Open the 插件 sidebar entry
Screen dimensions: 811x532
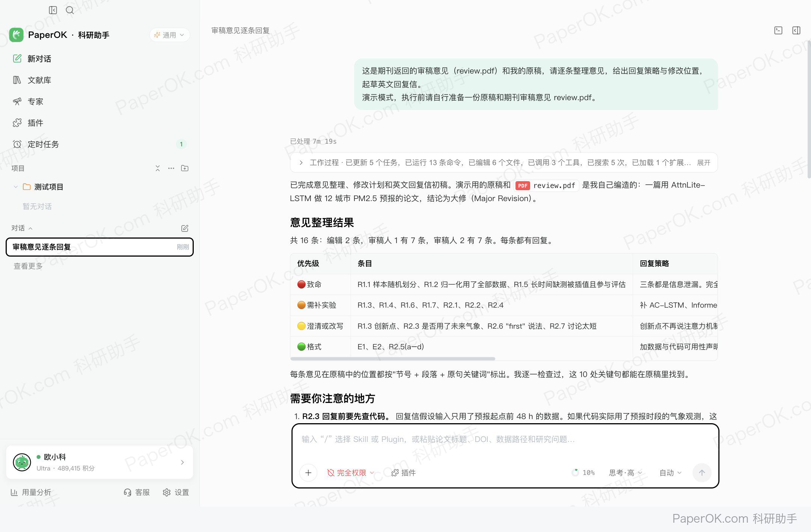point(99,123)
